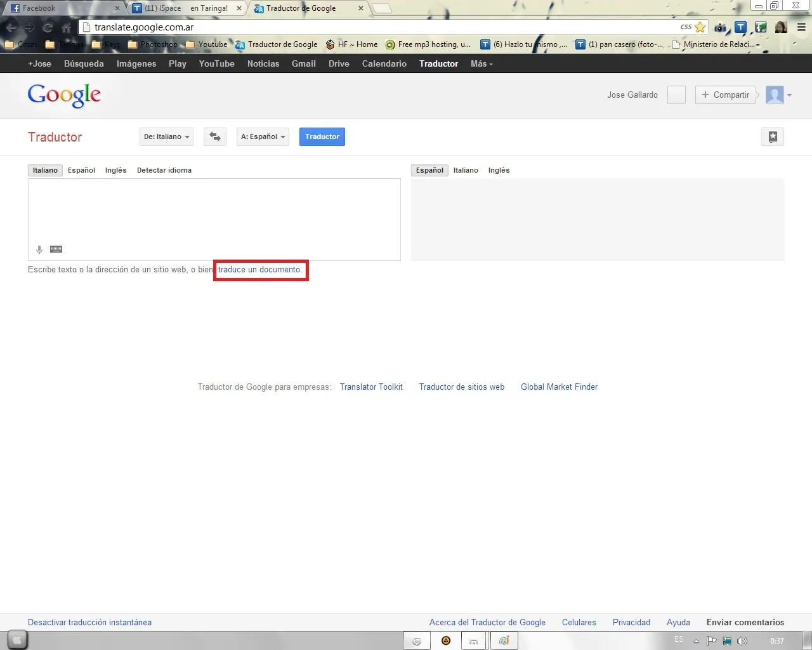Open the Chrome menu icon
Screen dimensions: 812x650
coord(801,27)
